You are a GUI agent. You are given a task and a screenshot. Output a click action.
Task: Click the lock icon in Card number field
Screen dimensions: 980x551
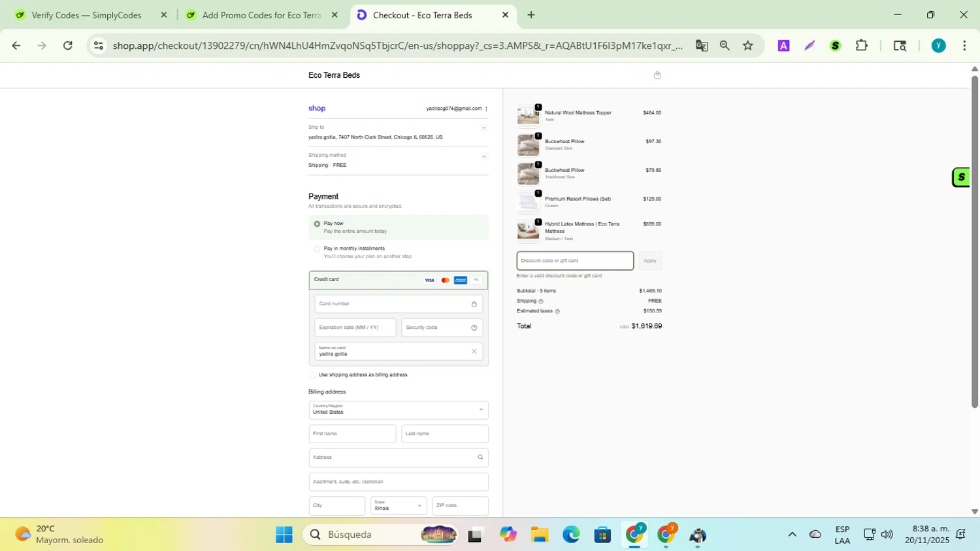click(474, 304)
